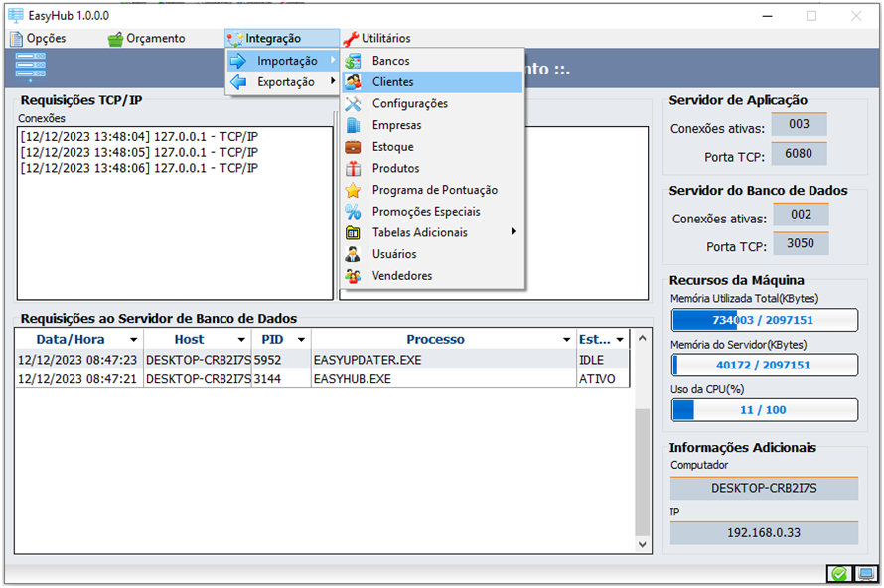Screen dimensions: 884x588
Task: Select Clientes from the Importação menu
Action: point(393,82)
